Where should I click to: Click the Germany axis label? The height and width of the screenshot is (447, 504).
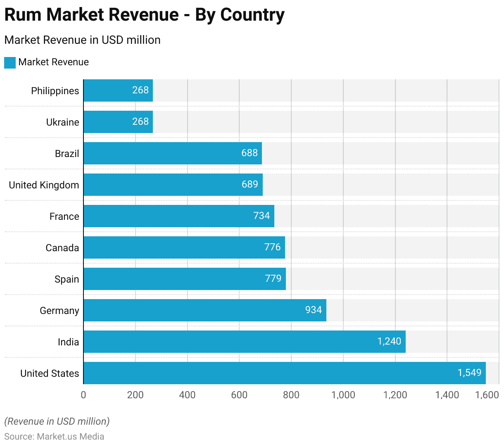(x=59, y=311)
